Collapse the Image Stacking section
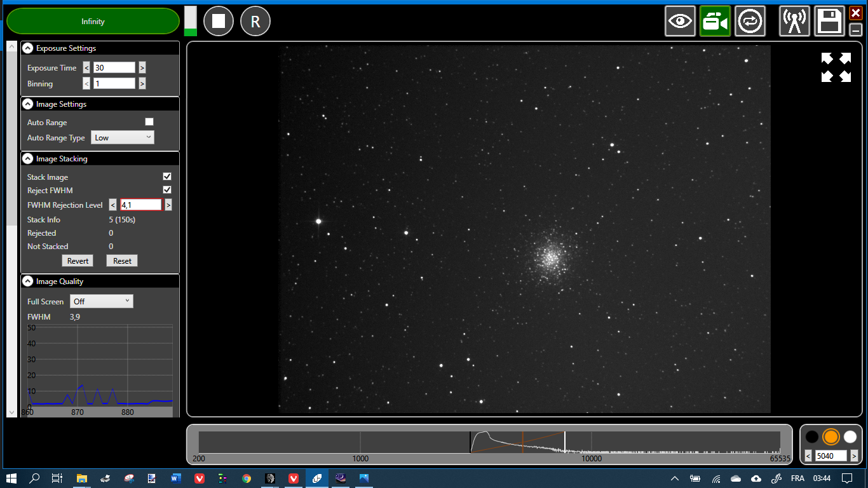 [x=28, y=159]
